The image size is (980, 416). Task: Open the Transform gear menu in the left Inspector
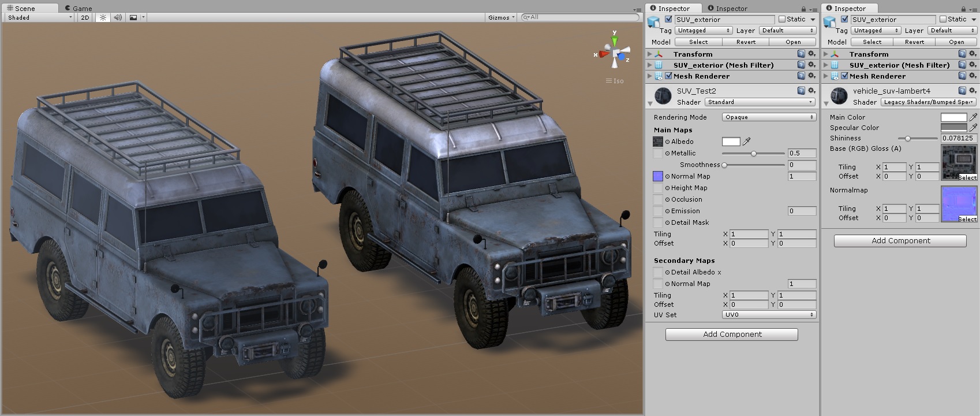[x=811, y=54]
